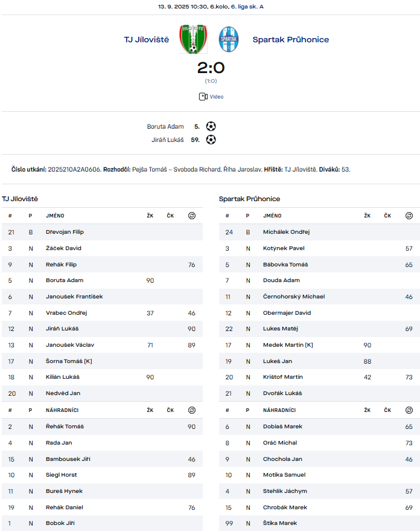Click substitution icon in Spartak Průhonice lineup header

[409, 216]
